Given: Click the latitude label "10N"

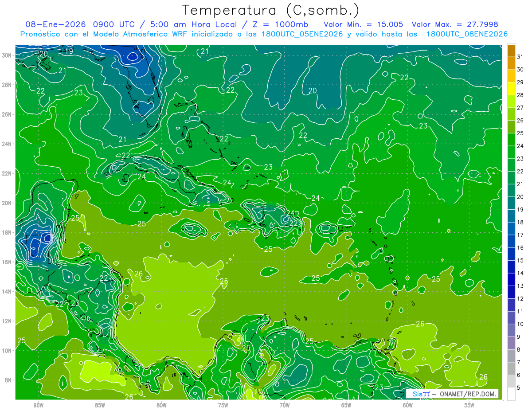Looking at the screenshot, I should point(7,350).
